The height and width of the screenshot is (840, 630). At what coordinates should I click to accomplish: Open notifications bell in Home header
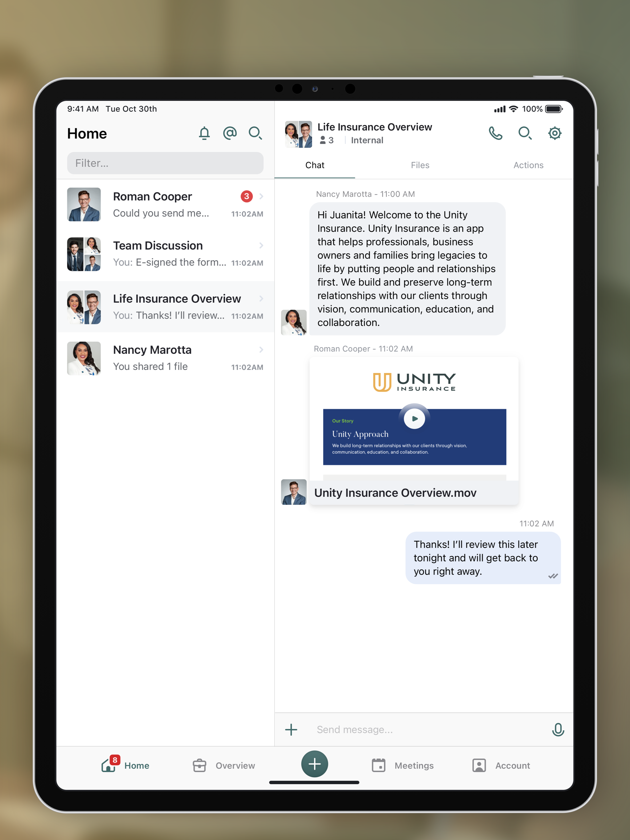(205, 133)
